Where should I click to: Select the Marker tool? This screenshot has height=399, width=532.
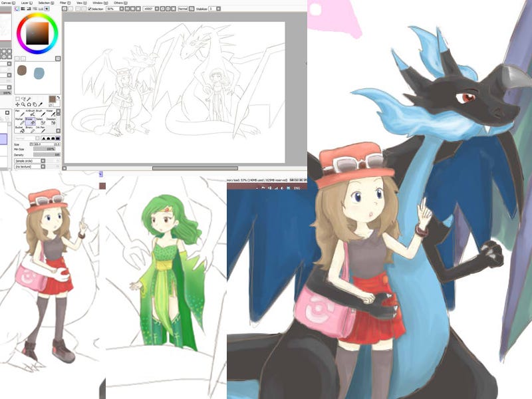coord(20,122)
